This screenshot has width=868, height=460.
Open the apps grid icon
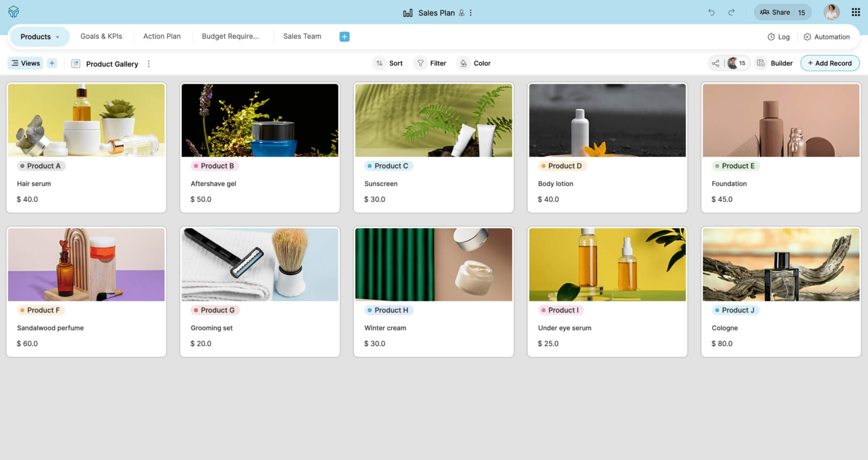click(855, 12)
